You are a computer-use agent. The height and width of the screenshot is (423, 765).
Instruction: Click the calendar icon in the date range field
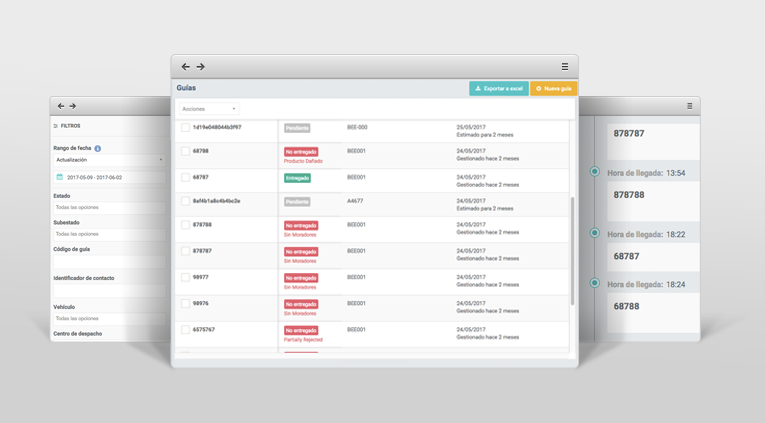[x=59, y=177]
